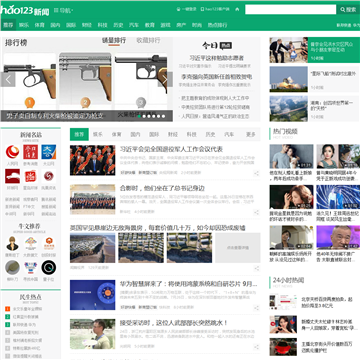
Task: Open 李克强向英国新任首相致贺电 headline
Action: click(x=217, y=77)
